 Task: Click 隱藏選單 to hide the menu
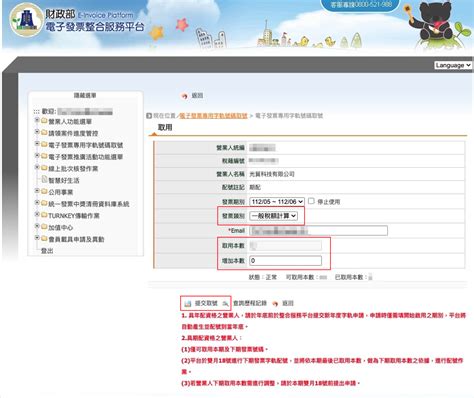85,95
